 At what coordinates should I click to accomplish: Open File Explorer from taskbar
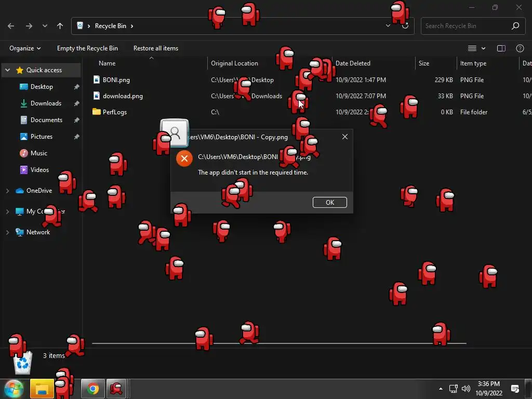[42, 389]
